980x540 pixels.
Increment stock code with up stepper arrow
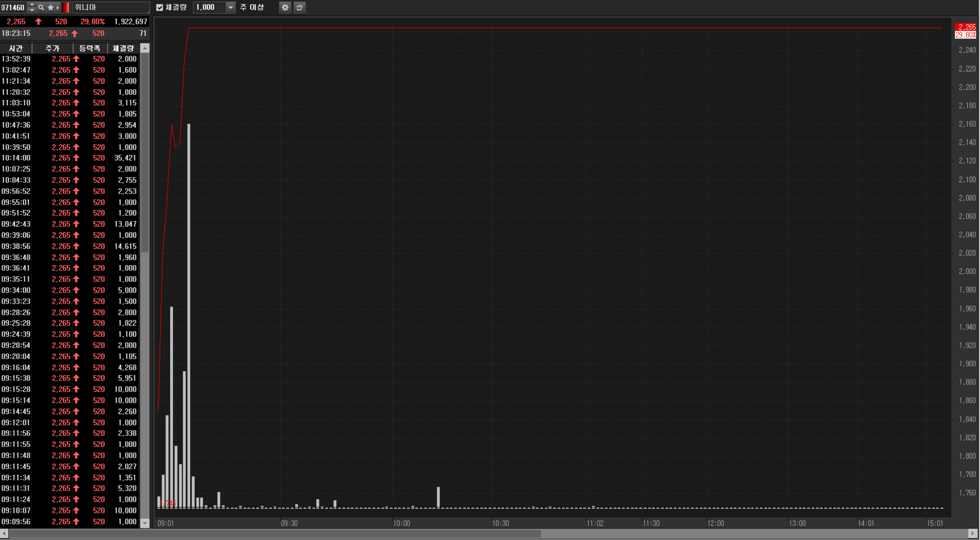coord(32,5)
